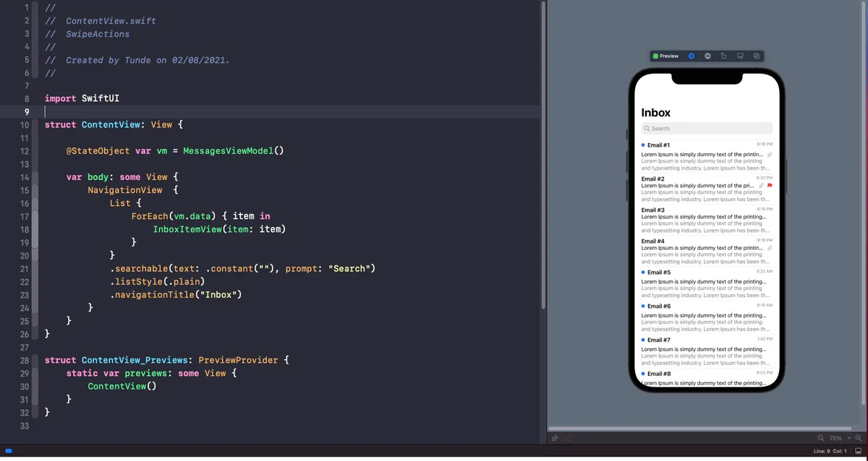
Task: Click the 'import SwiftUI' line
Action: [x=82, y=98]
